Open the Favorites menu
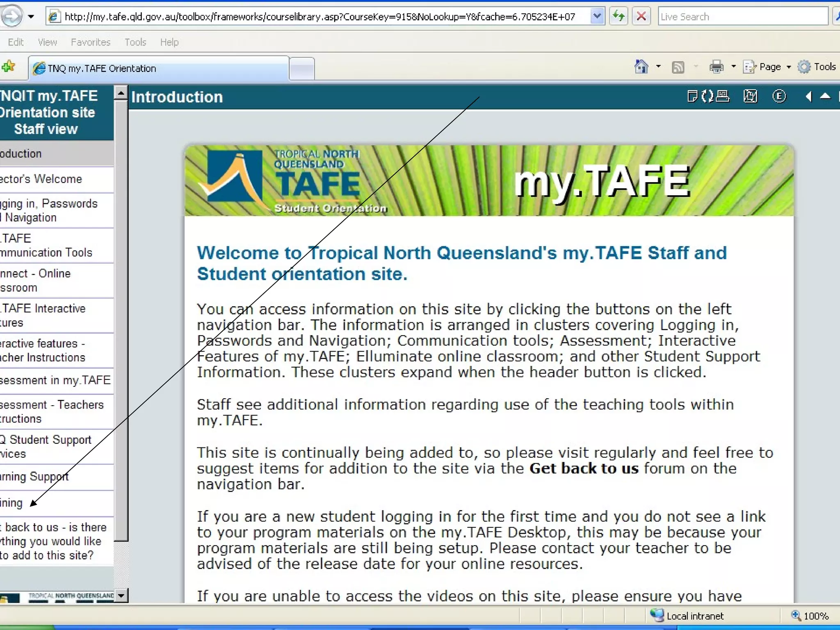This screenshot has height=630, width=840. (91, 42)
